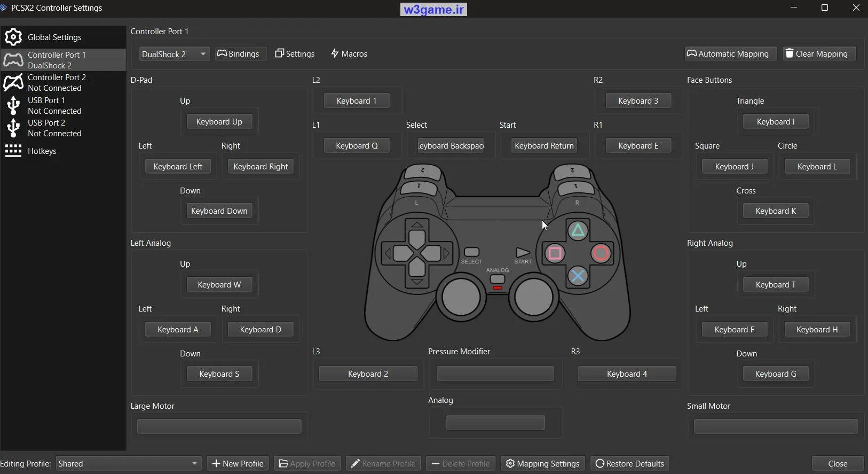Select the USB Port 2 icon
868x474 pixels.
tap(13, 128)
